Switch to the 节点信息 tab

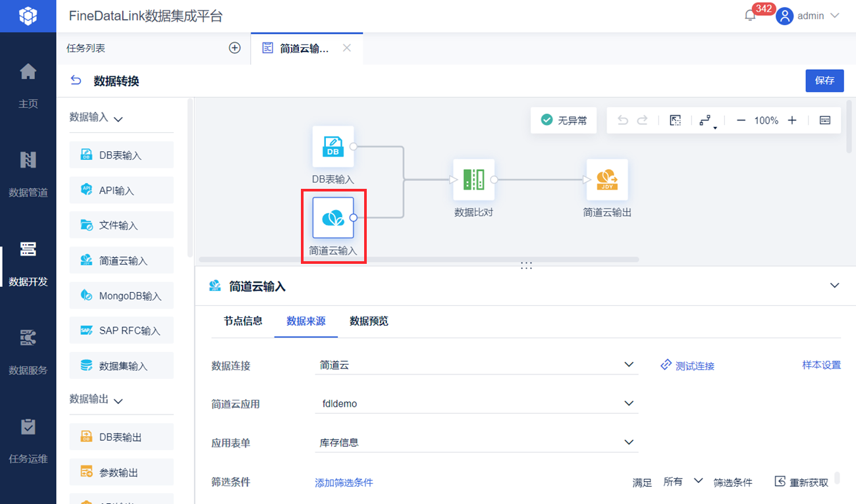[x=243, y=321]
